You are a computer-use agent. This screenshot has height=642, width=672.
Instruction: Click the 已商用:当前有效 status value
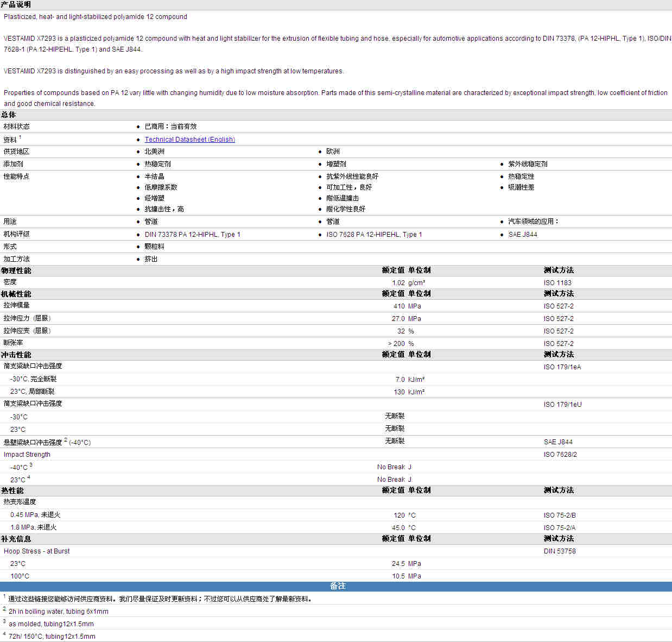click(170, 127)
